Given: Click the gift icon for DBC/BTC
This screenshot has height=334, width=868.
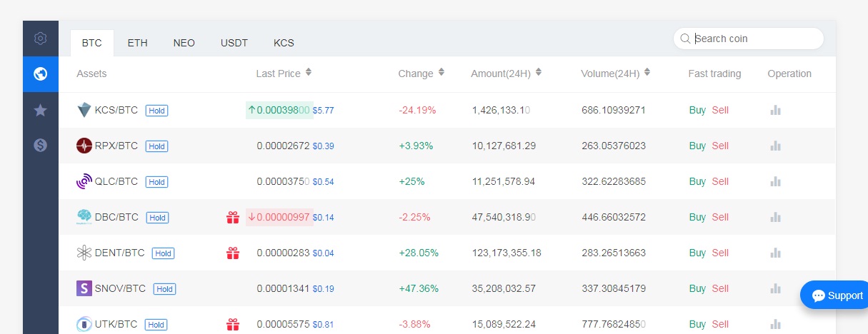Looking at the screenshot, I should point(233,217).
